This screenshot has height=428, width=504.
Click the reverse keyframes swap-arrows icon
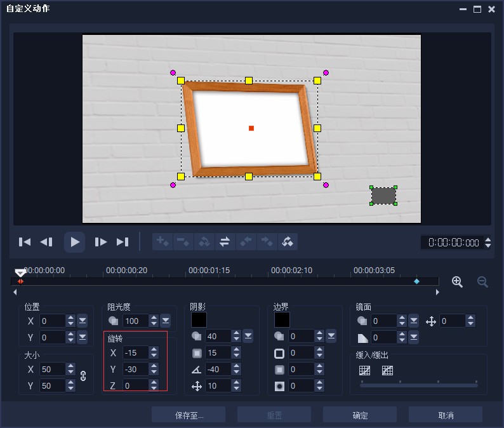224,241
